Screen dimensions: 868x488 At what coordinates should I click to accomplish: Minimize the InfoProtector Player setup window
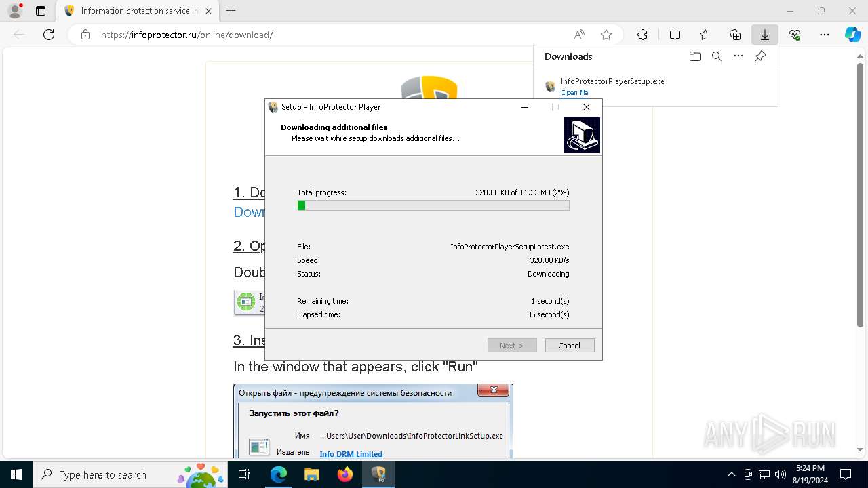click(525, 107)
